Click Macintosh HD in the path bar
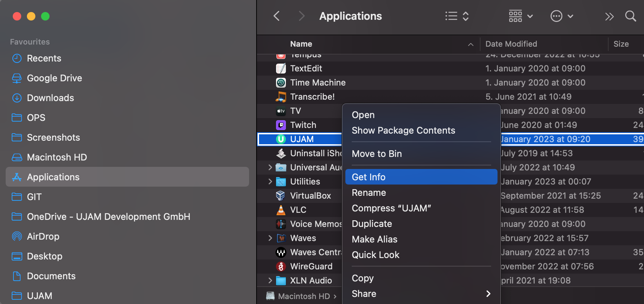Viewport: 644px width, 304px height. point(298,296)
